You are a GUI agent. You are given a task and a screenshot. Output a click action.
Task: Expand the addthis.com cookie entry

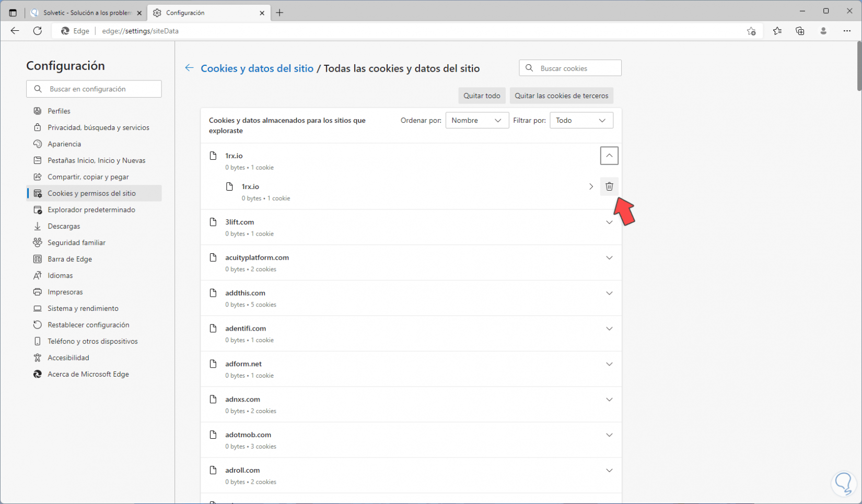(609, 294)
